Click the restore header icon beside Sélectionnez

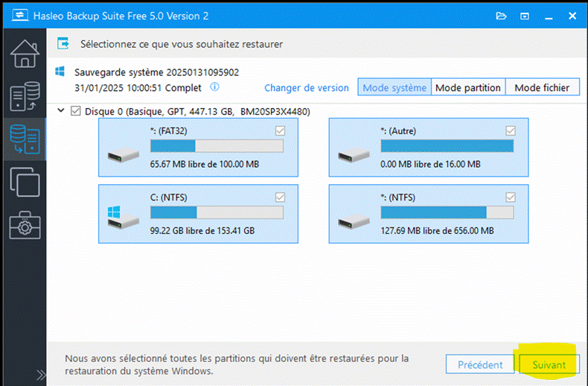63,43
